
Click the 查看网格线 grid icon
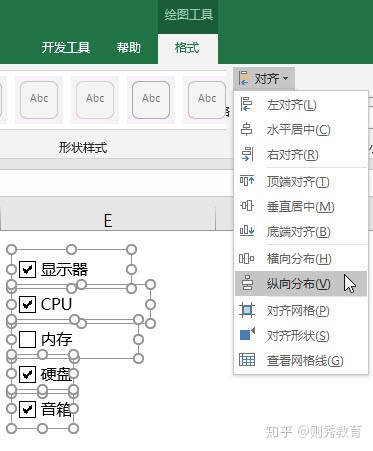tap(247, 360)
